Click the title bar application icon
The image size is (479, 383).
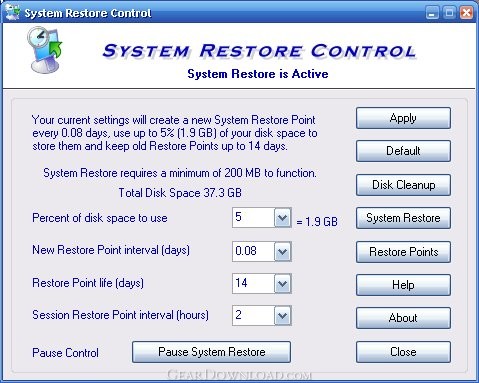click(x=12, y=12)
